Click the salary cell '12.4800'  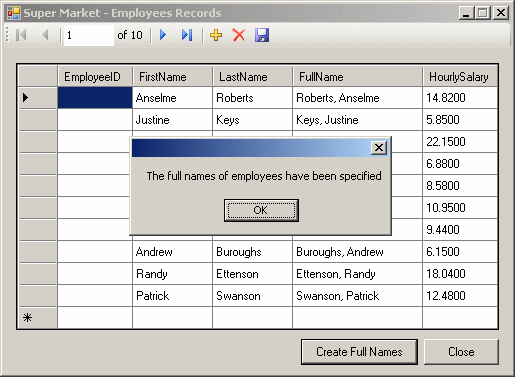click(x=460, y=296)
